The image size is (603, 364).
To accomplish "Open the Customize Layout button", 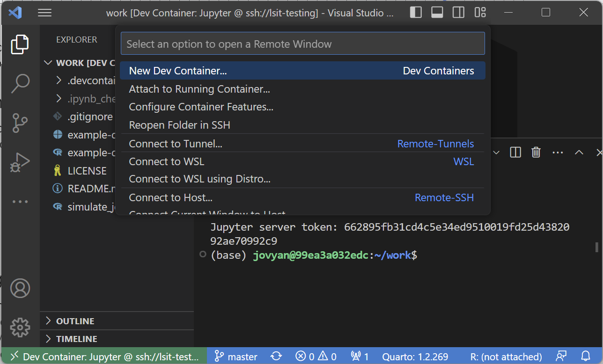I will (x=480, y=13).
